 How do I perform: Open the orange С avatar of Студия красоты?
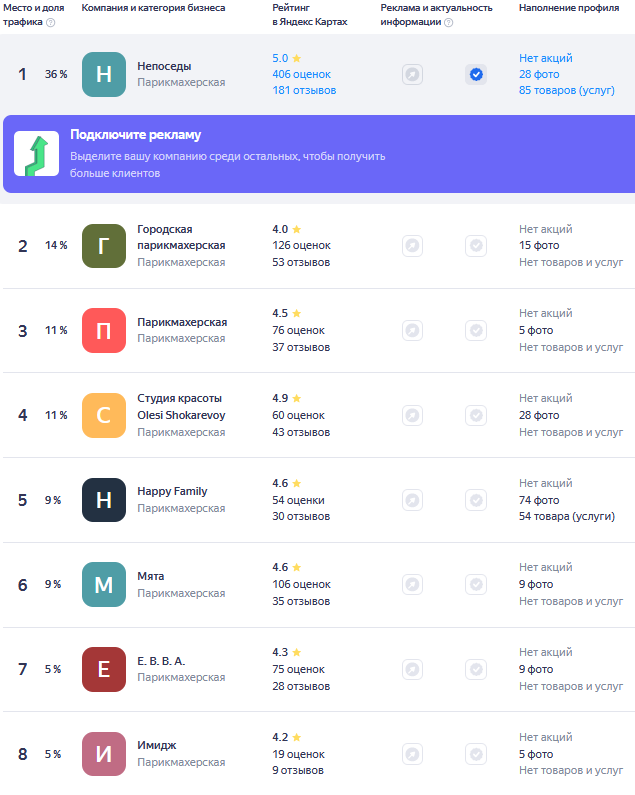pos(104,415)
